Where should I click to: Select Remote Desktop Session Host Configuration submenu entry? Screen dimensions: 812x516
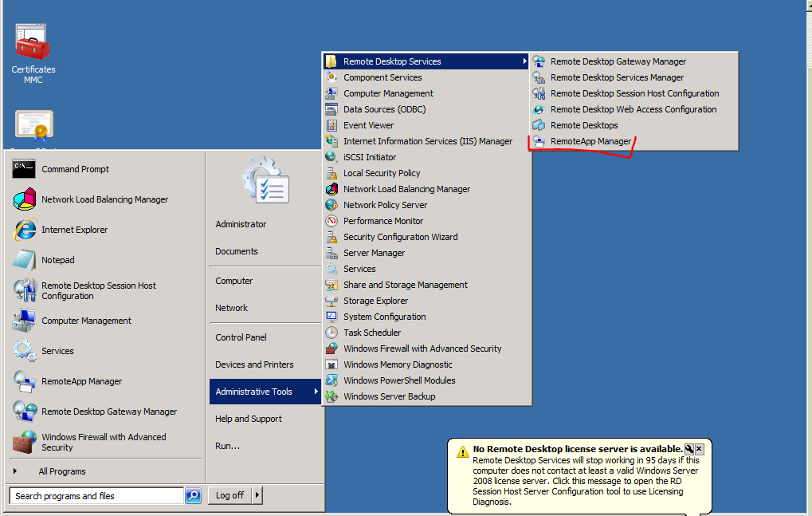[634, 94]
